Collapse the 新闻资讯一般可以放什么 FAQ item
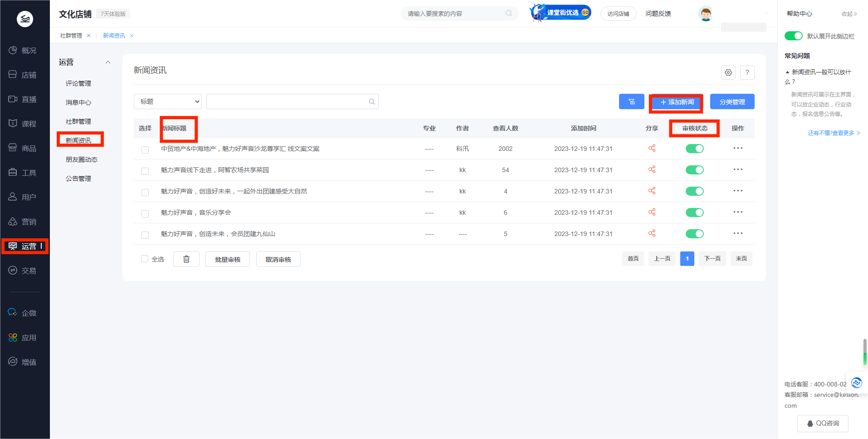This screenshot has width=868, height=439. coord(819,77)
